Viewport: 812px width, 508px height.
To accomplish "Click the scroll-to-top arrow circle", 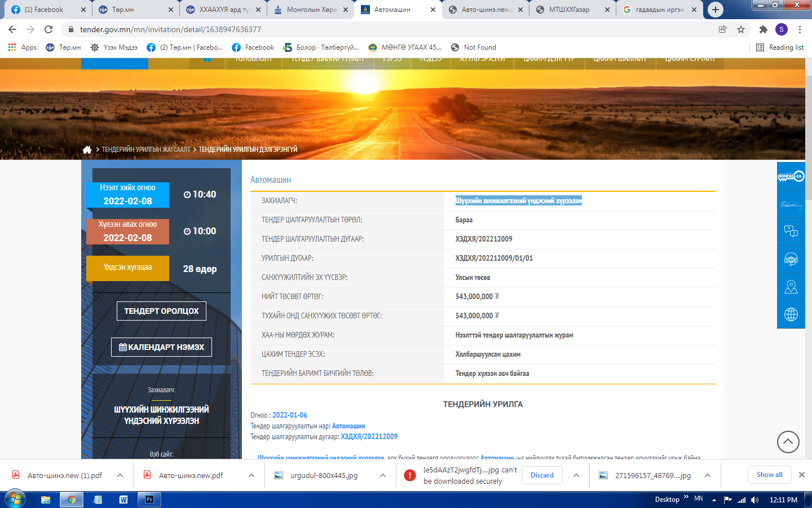I will [x=788, y=441].
